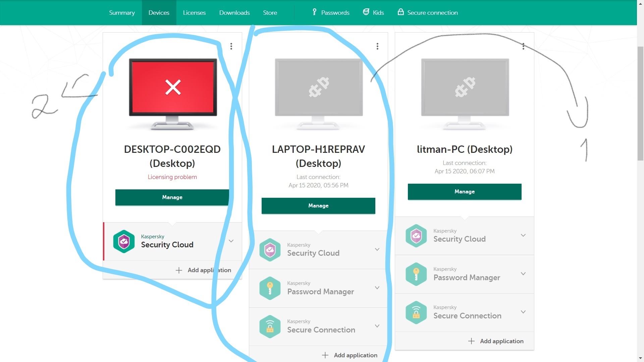Expand Security Cloud on DESKTOP-C002EQD
This screenshot has width=644, height=362.
tap(231, 241)
